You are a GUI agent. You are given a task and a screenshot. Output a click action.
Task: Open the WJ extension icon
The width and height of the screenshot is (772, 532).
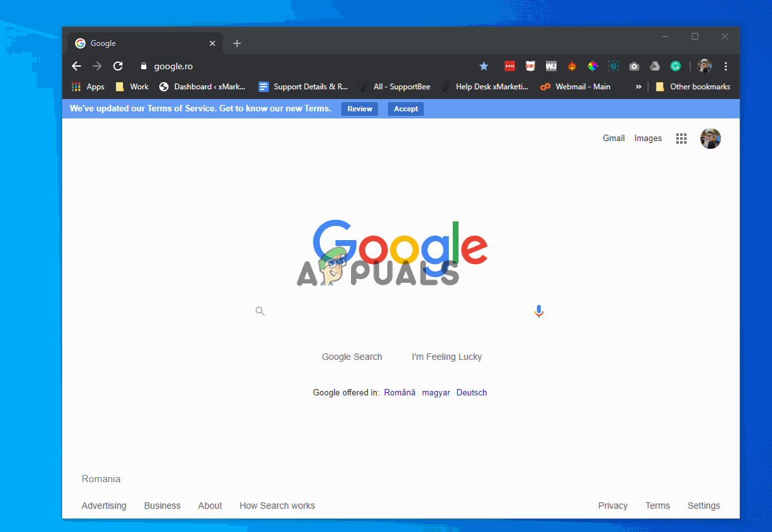pos(551,66)
